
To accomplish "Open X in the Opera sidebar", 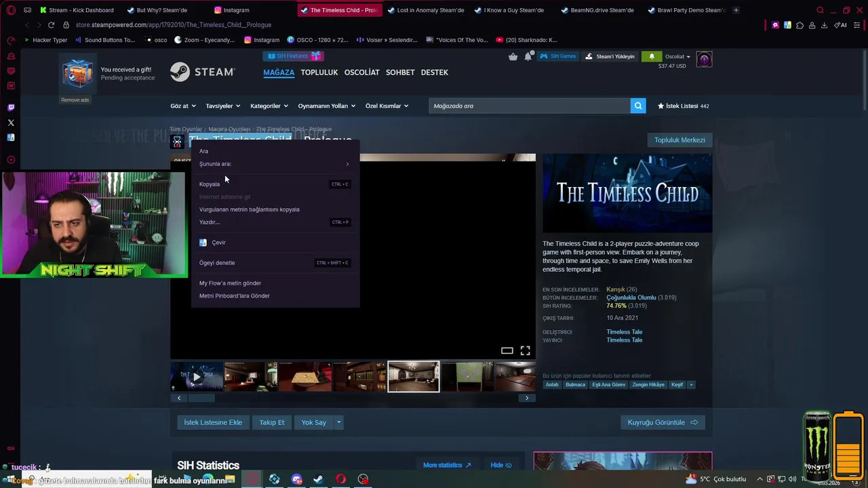I will pyautogui.click(x=11, y=123).
